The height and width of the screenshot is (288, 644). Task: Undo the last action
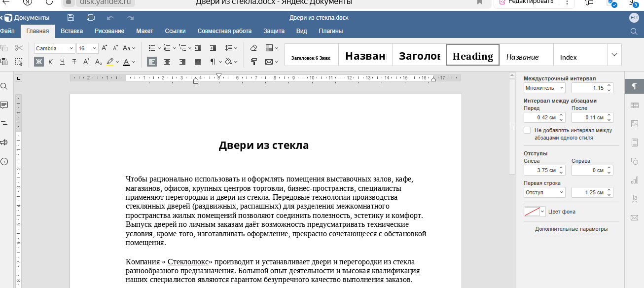pos(110,18)
